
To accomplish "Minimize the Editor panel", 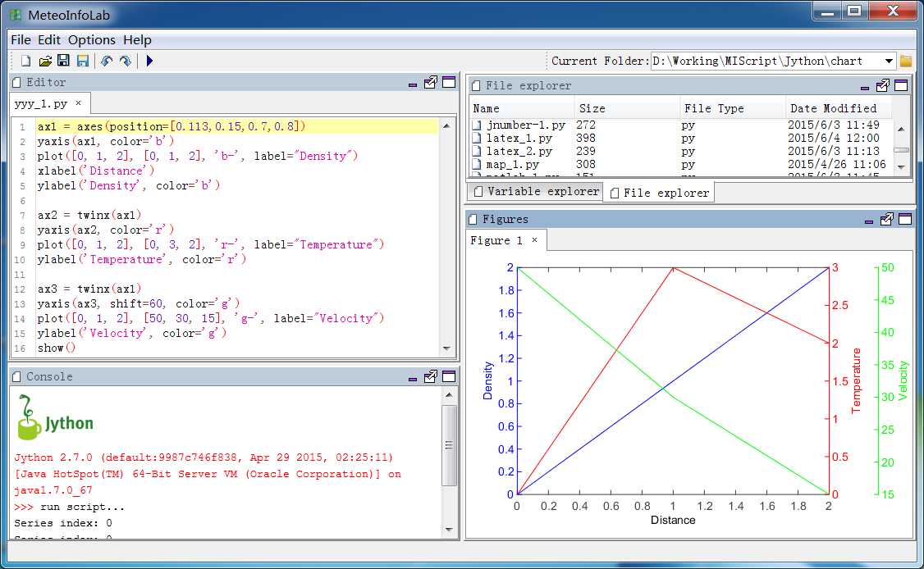I will point(413,84).
